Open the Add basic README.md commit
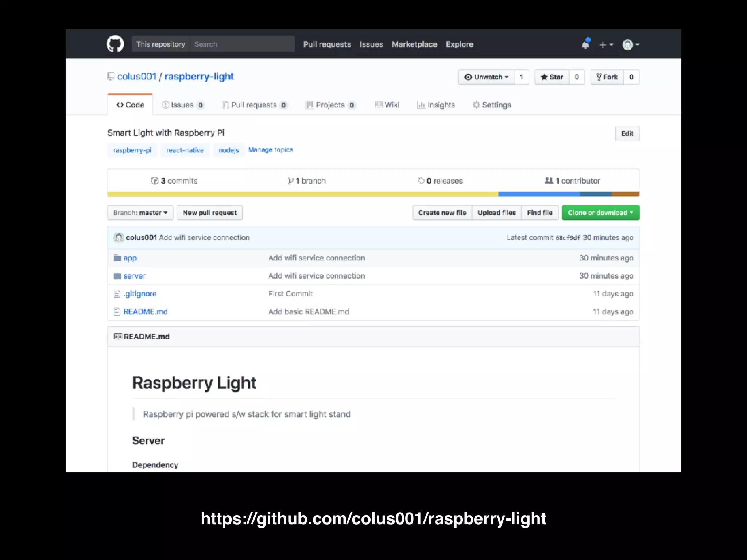 [309, 312]
